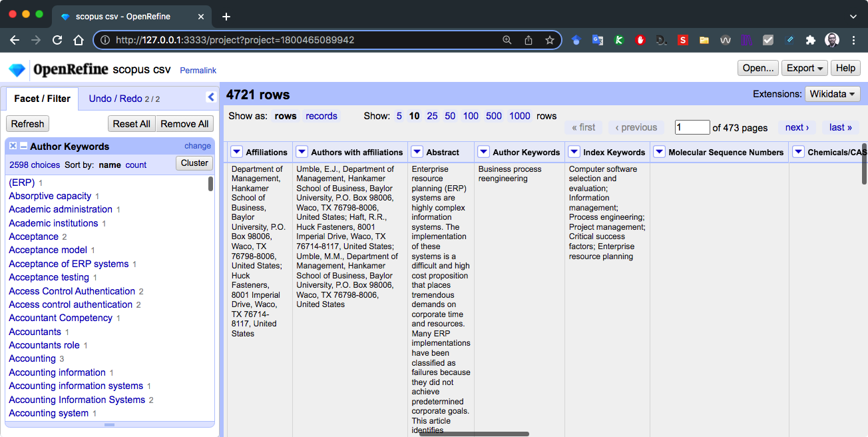
Task: Open the page zoom magnifier icon
Action: (507, 40)
